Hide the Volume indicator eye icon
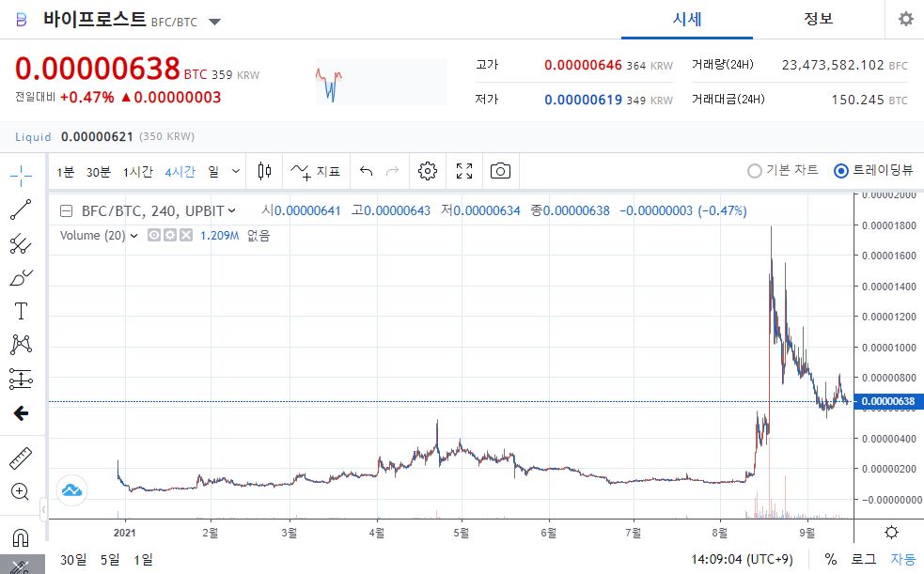The image size is (924, 574). pos(154,236)
